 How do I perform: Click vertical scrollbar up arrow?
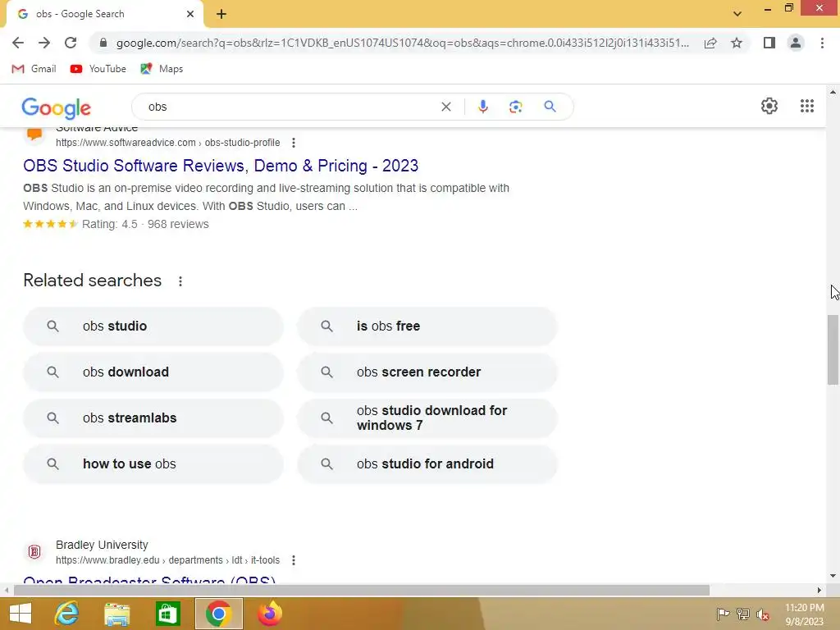click(833, 92)
